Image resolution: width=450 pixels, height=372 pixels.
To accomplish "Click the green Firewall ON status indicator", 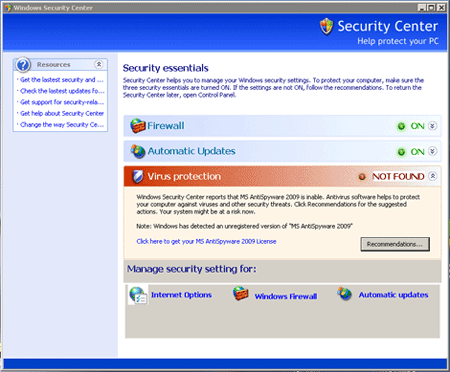I will (x=401, y=126).
